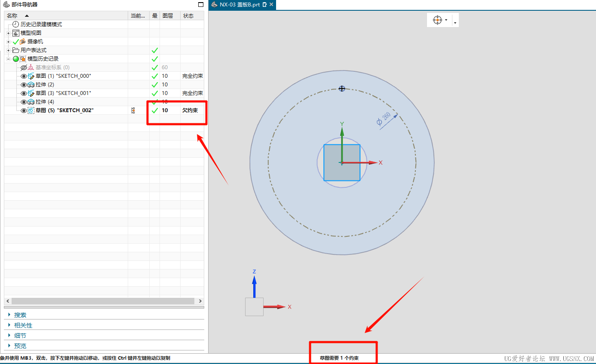Hide 草图 (1) SKETCH_000 using its eye icon

pyautogui.click(x=24, y=76)
